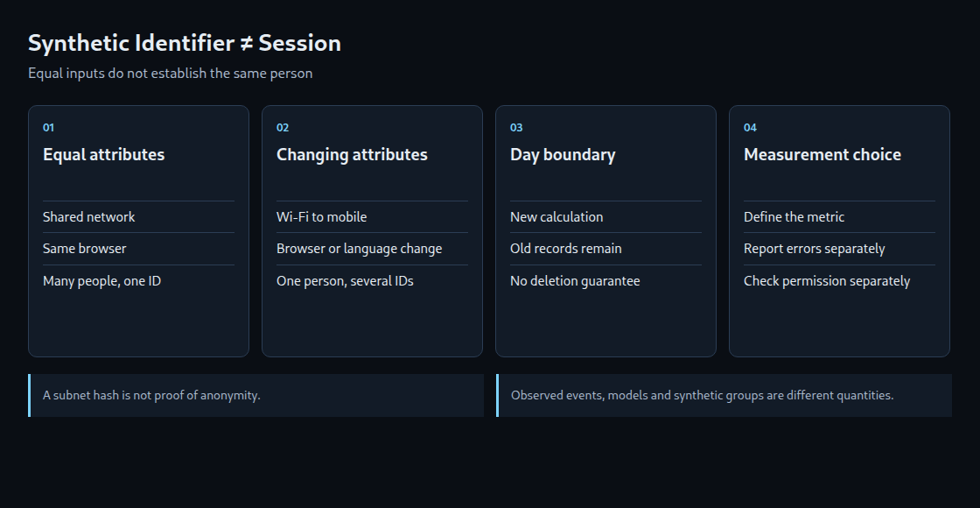Image resolution: width=980 pixels, height=508 pixels.
Task: Click the observed events callout note
Action: pyautogui.click(x=724, y=395)
